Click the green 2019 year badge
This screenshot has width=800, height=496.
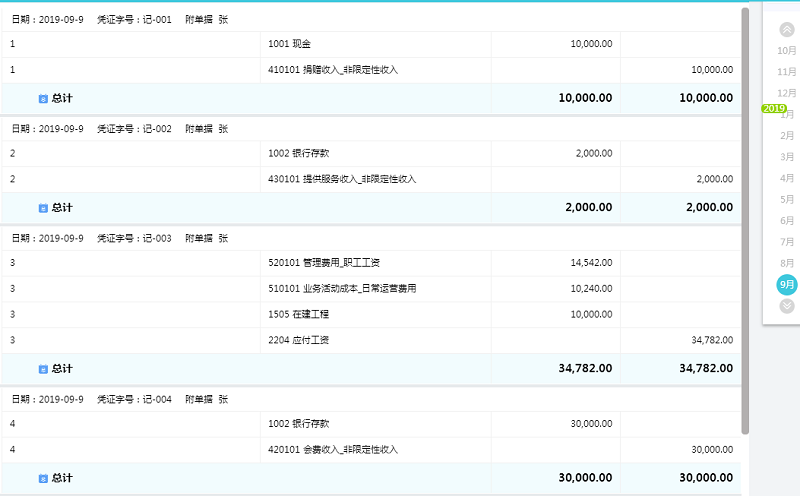click(x=774, y=108)
